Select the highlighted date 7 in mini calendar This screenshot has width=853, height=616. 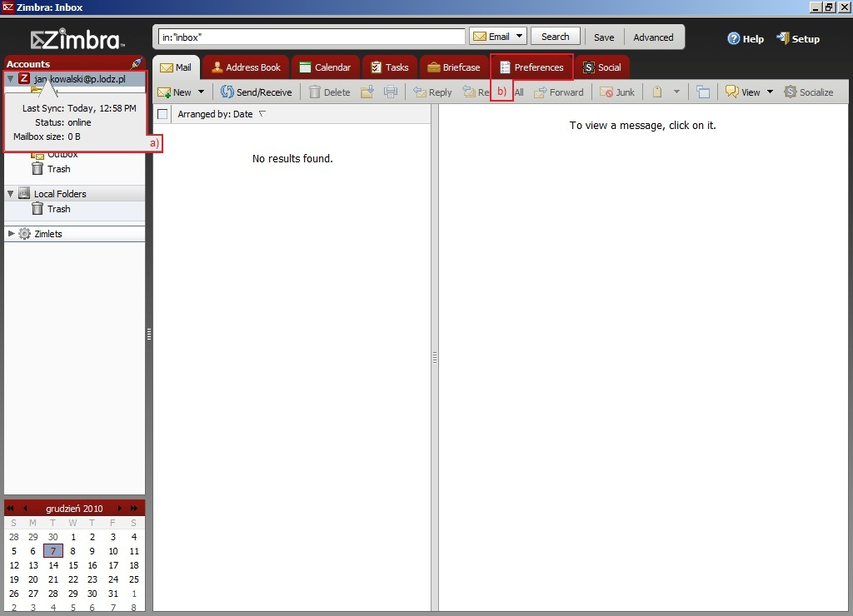point(52,551)
